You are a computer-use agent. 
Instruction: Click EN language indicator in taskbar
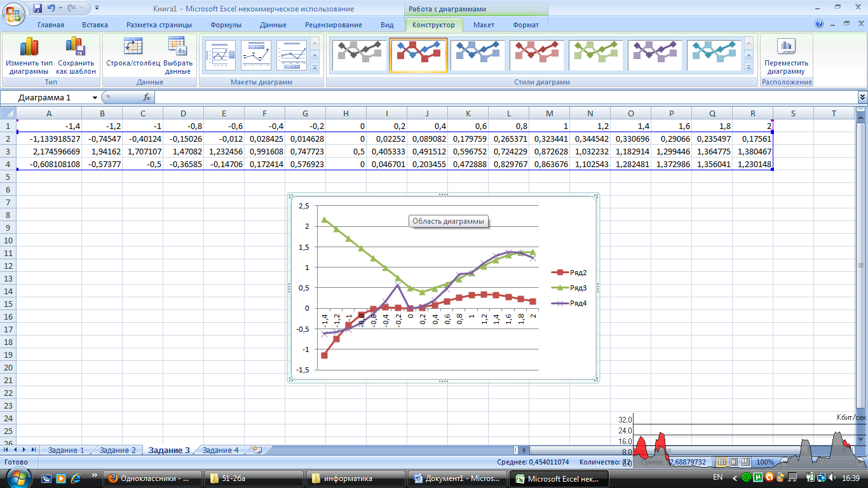pyautogui.click(x=718, y=477)
